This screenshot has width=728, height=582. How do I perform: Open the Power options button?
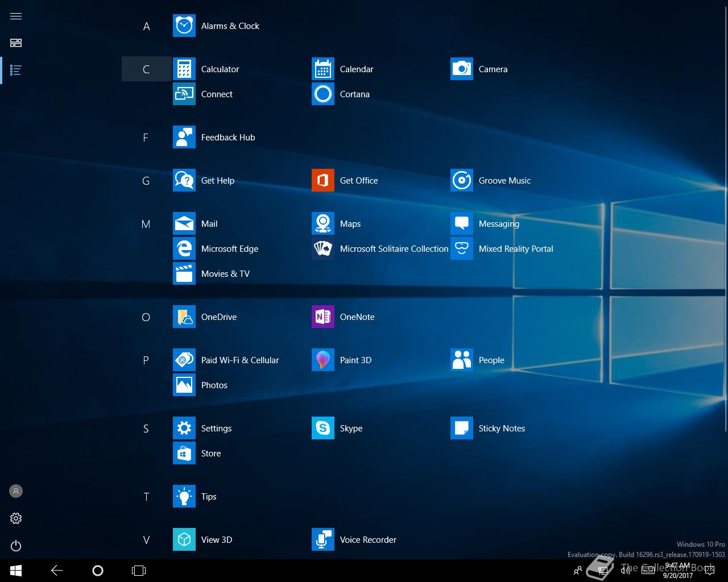click(16, 546)
